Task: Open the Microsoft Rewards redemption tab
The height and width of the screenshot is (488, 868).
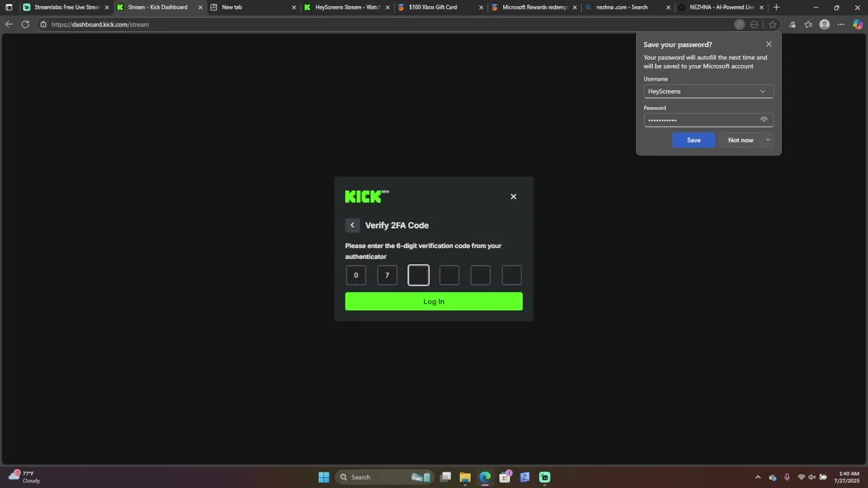Action: point(533,7)
